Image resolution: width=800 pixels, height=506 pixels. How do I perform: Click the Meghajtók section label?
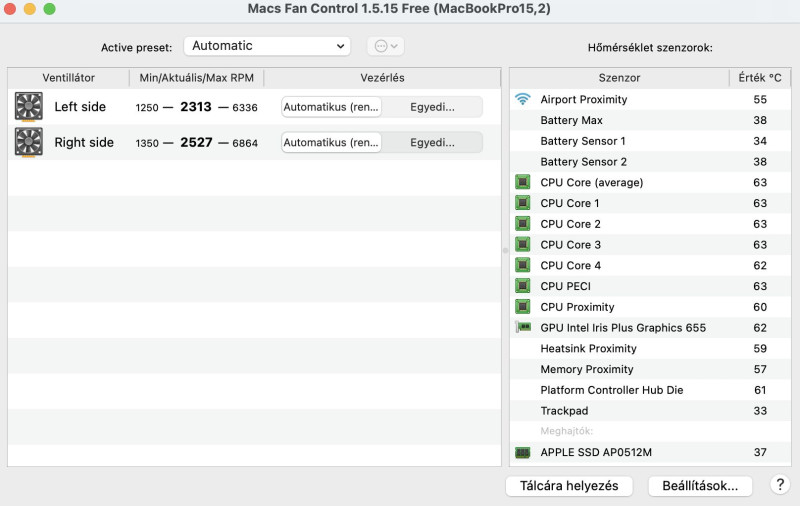566,431
